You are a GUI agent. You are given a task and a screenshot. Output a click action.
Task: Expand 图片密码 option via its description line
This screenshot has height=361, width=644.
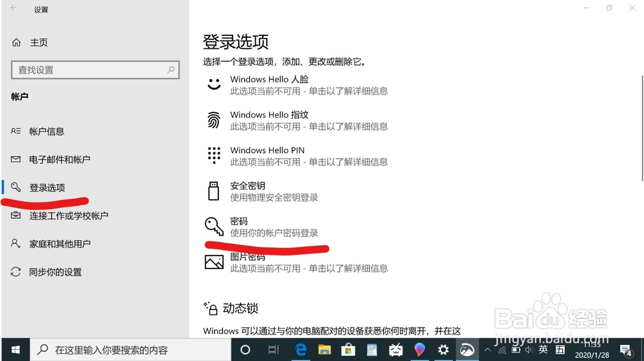click(309, 268)
